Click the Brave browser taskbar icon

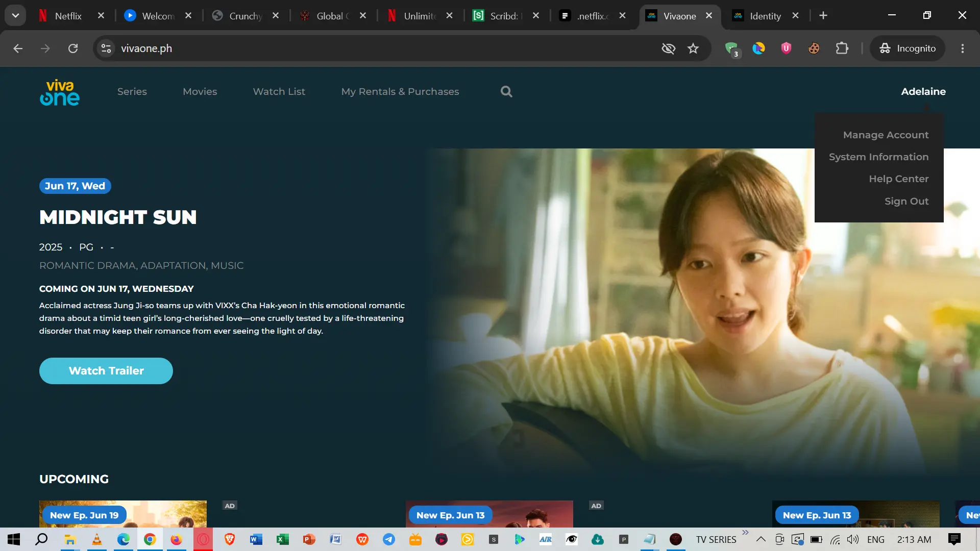click(x=229, y=539)
